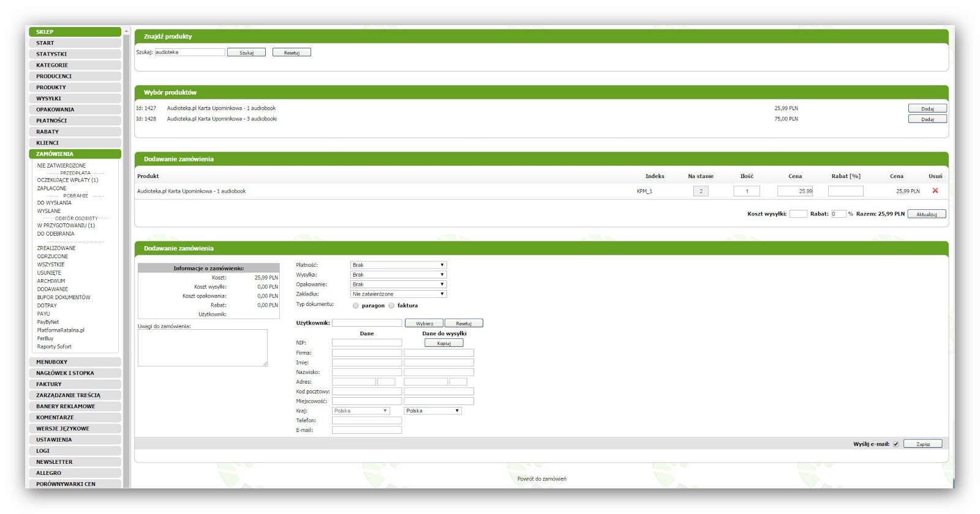Open the Wysyłka dropdown
The image size is (980, 514).
(x=398, y=275)
